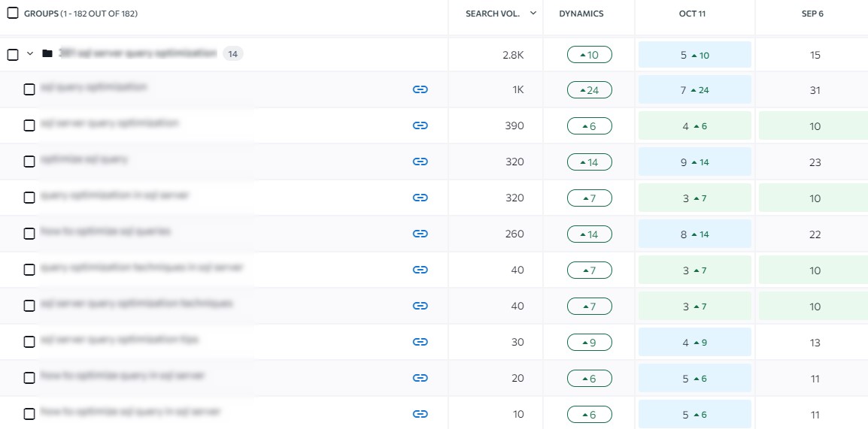Open link icon in 390 search volume row
Image resolution: width=868 pixels, height=429 pixels.
click(420, 125)
